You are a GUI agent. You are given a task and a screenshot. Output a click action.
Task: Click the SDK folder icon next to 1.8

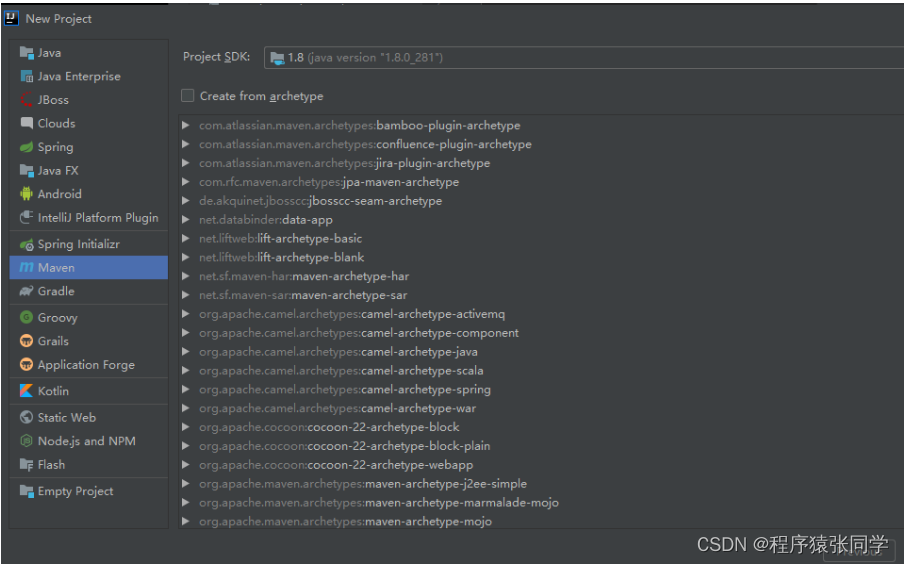(x=277, y=58)
